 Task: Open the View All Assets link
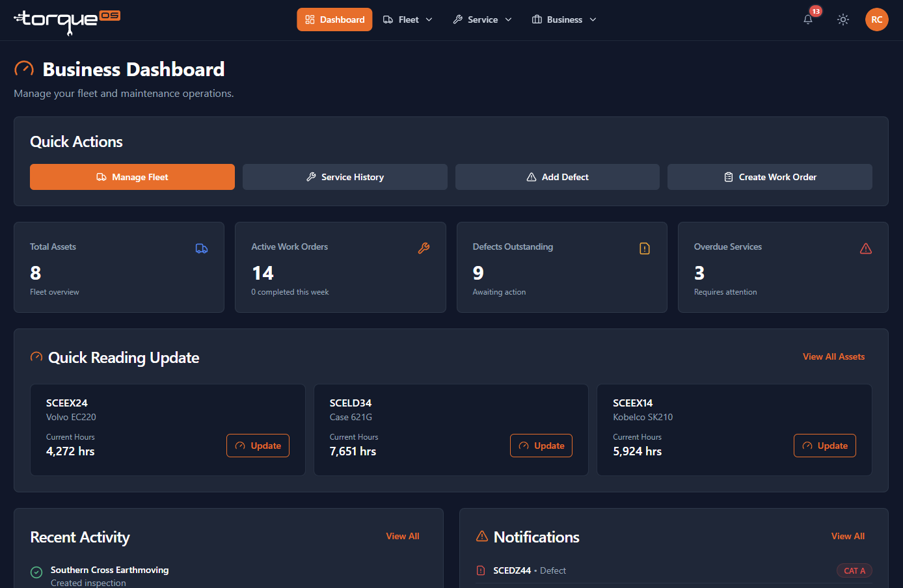click(833, 356)
